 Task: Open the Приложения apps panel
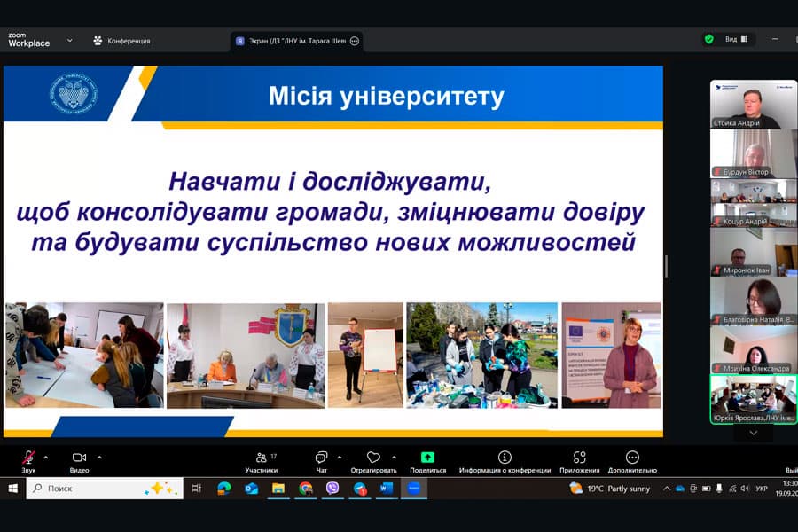[x=577, y=458]
